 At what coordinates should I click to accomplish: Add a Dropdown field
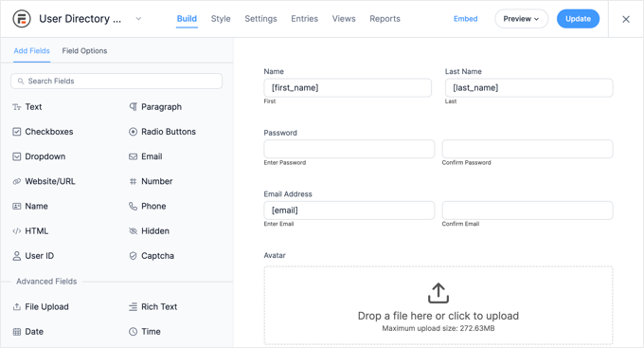pyautogui.click(x=39, y=156)
